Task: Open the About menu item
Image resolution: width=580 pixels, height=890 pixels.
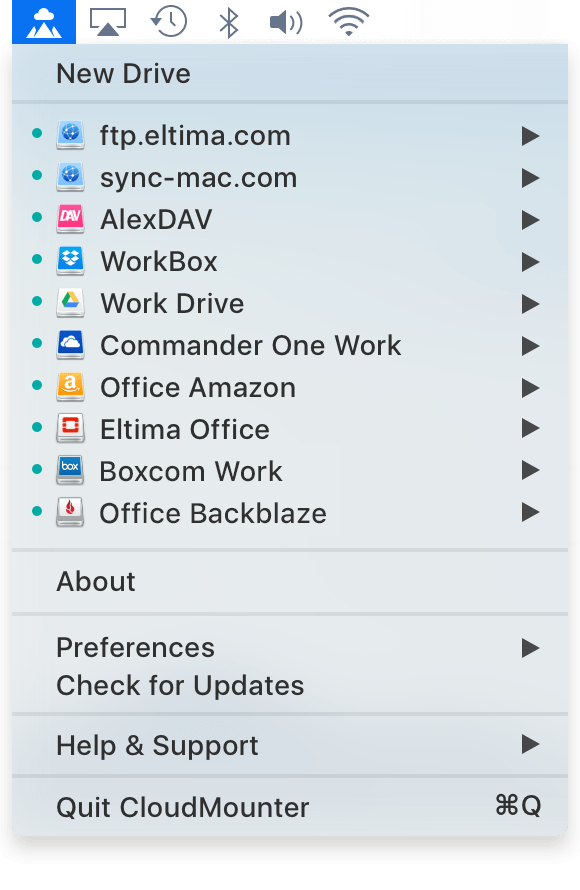Action: 290,582
